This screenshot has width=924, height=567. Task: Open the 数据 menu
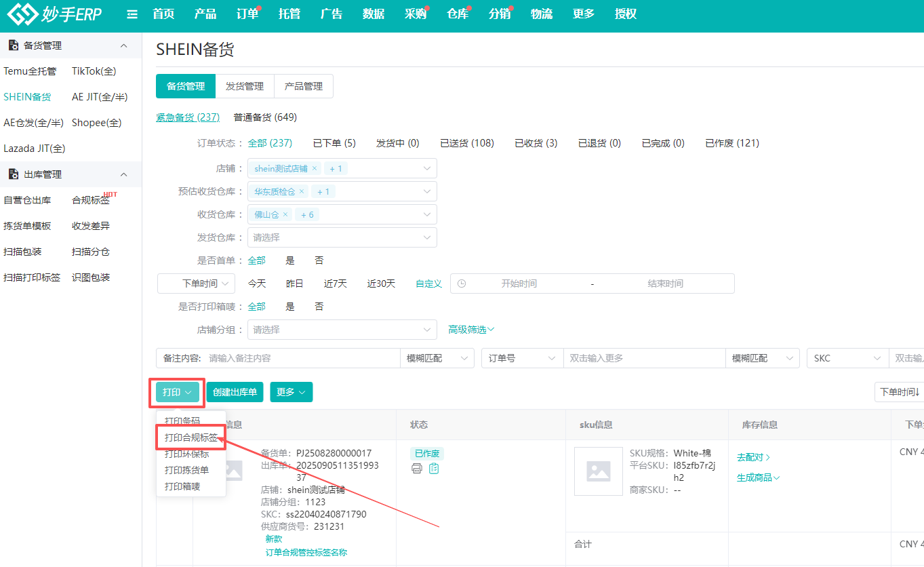374,14
